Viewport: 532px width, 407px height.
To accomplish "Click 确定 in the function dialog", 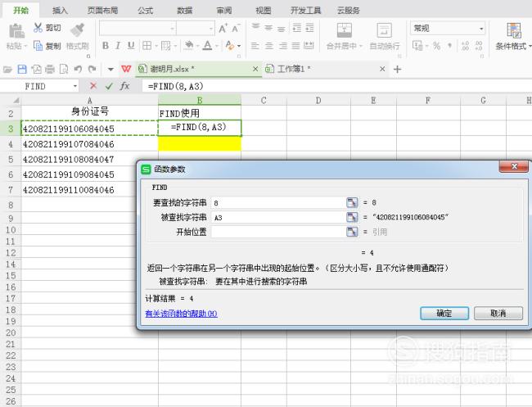I will tap(444, 313).
